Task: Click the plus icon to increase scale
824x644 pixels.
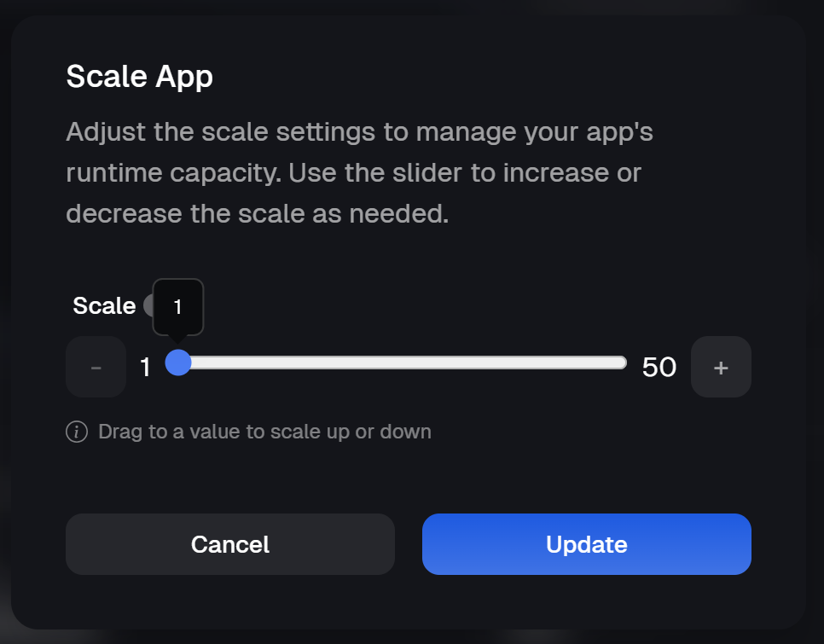Action: (x=721, y=367)
